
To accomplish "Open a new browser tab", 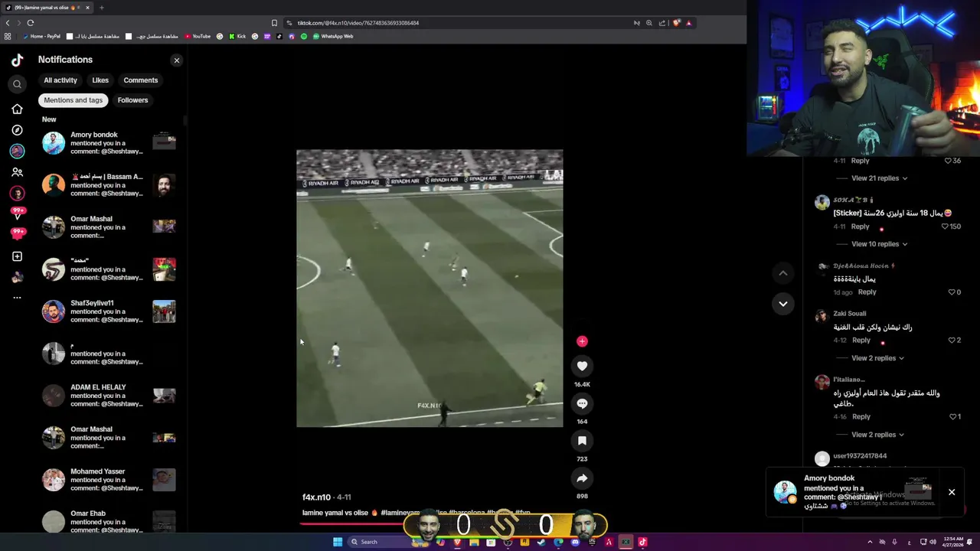I will [x=101, y=8].
